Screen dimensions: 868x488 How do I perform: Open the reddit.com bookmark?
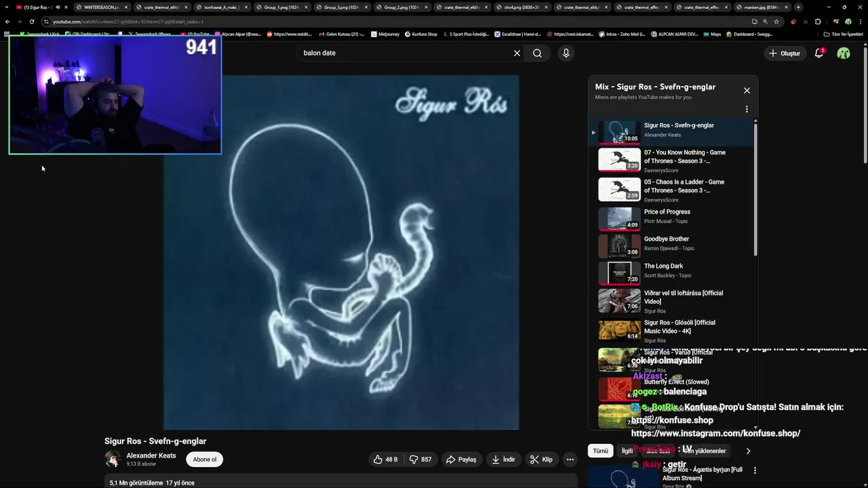click(x=290, y=34)
